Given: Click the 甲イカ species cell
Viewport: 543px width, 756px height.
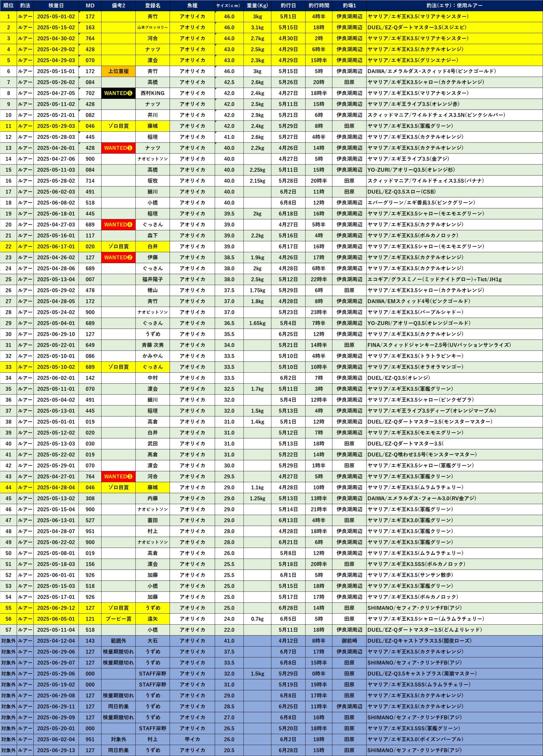Looking at the screenshot, I should click(192, 739).
